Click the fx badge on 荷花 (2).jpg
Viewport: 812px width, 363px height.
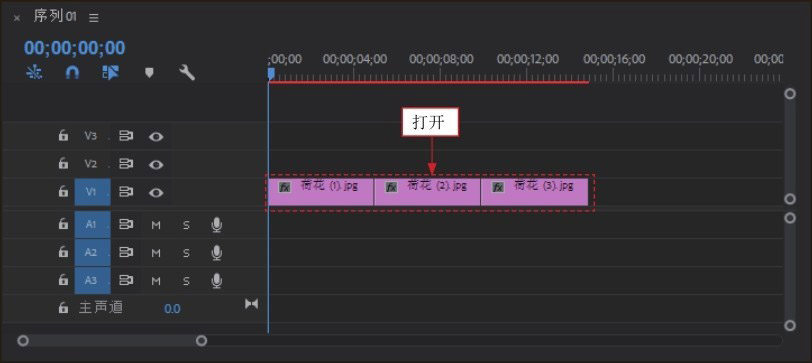[x=392, y=187]
